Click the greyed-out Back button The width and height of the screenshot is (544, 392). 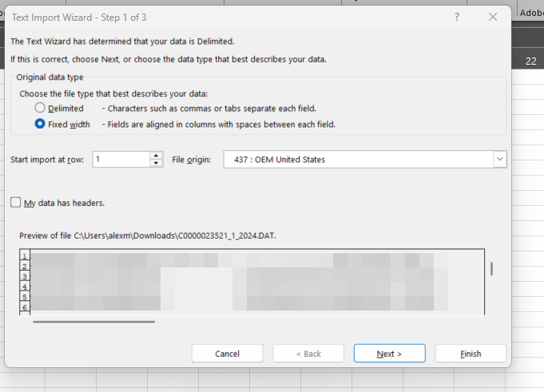(308, 354)
